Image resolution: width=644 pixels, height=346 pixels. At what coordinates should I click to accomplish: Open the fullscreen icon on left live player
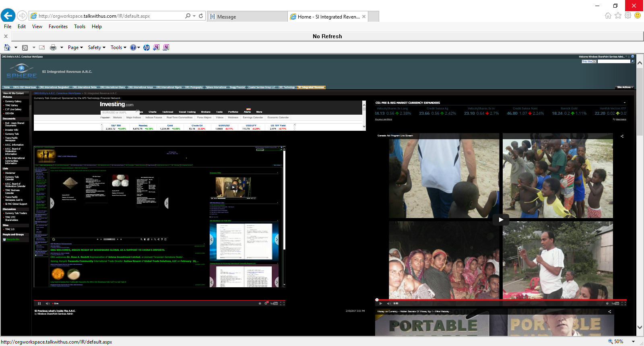pos(283,303)
